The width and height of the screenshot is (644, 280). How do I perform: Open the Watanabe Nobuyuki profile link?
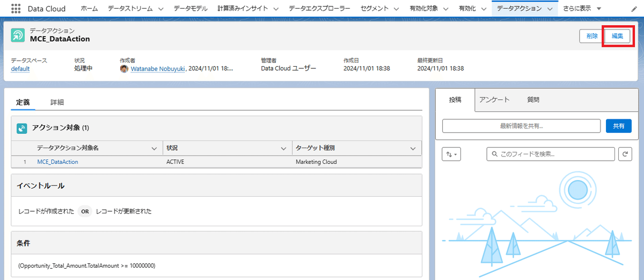[x=158, y=69]
